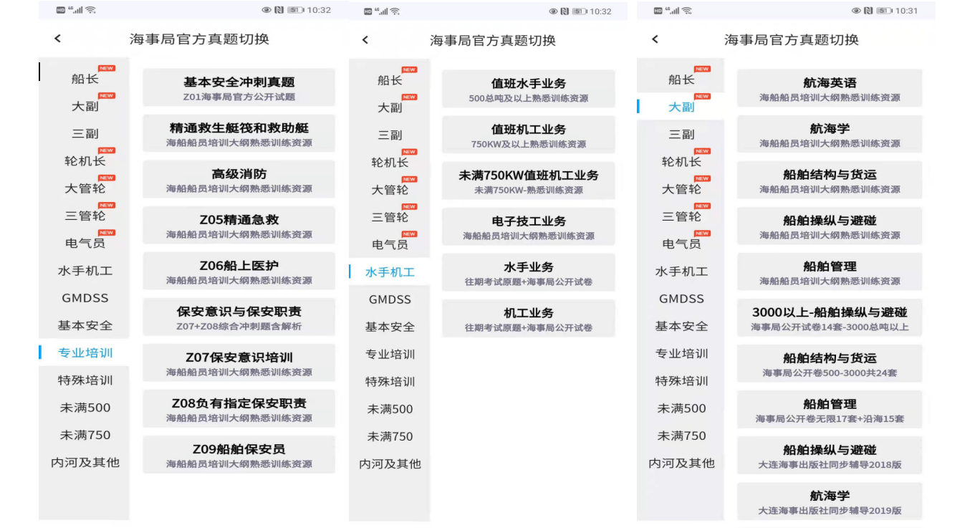Select 特殊培训 tab on 专业培训 screen
The height and width of the screenshot is (528, 980).
click(x=85, y=380)
